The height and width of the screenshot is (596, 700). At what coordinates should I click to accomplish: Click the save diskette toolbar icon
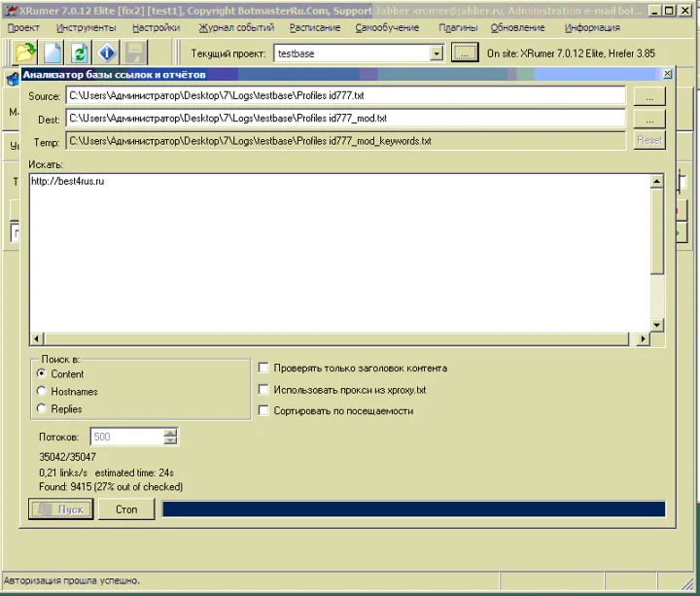coord(135,53)
